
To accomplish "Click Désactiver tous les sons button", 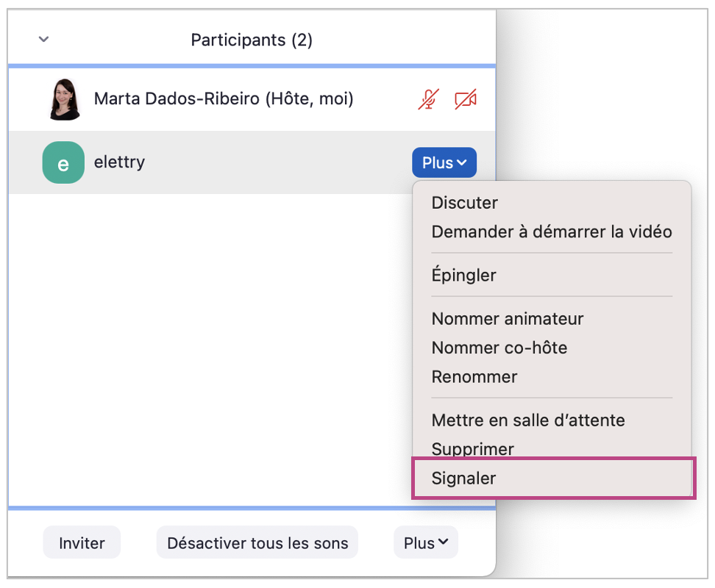I will click(x=257, y=543).
